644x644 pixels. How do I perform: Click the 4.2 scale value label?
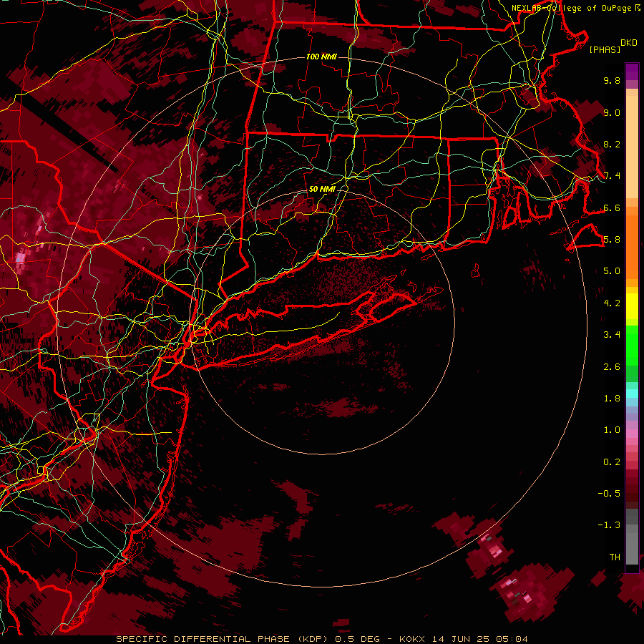pos(612,303)
